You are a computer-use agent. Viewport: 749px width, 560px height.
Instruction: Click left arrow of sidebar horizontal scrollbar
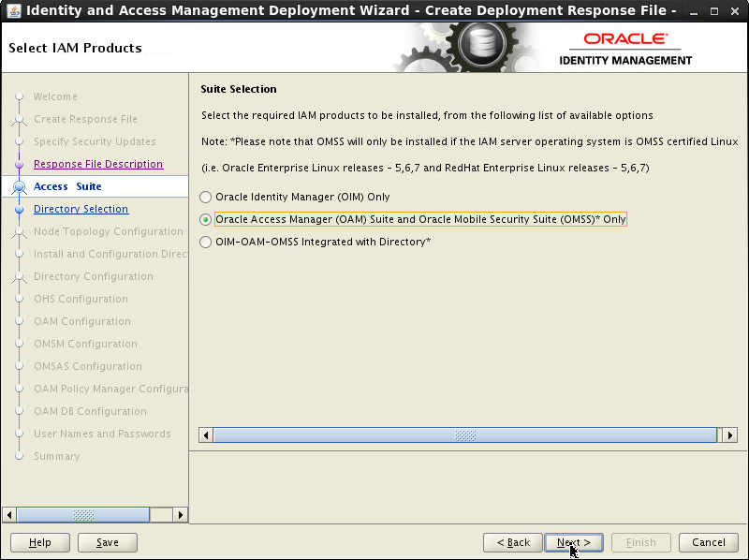click(x=9, y=515)
